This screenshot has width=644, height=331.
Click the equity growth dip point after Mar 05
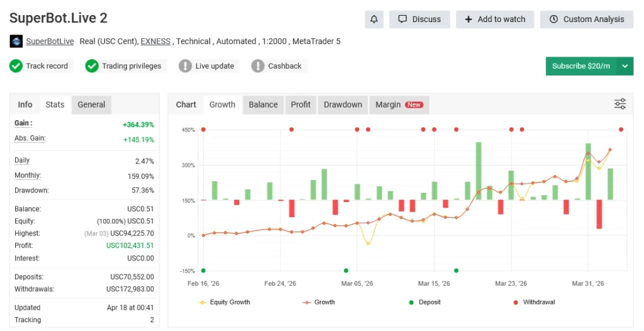tap(368, 244)
